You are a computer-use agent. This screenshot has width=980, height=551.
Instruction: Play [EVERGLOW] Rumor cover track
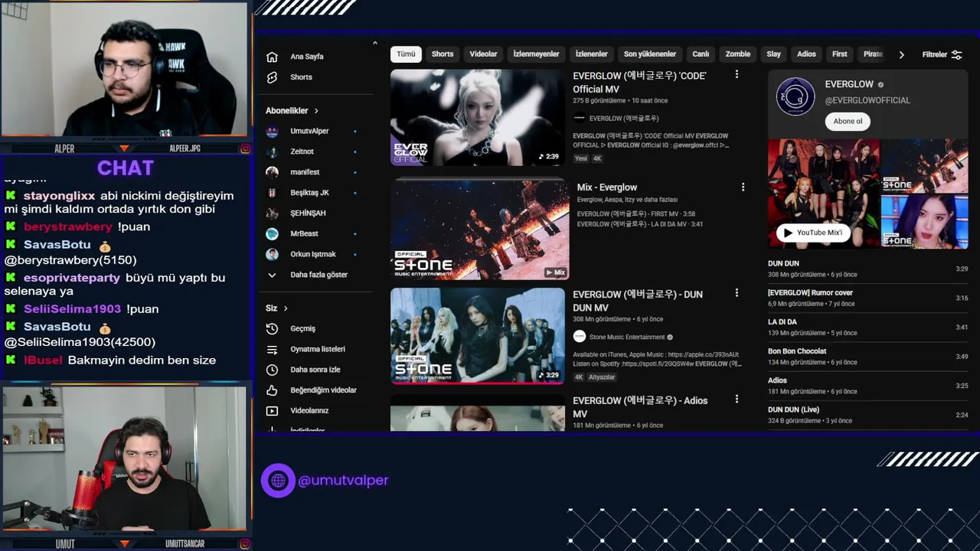tap(868, 298)
